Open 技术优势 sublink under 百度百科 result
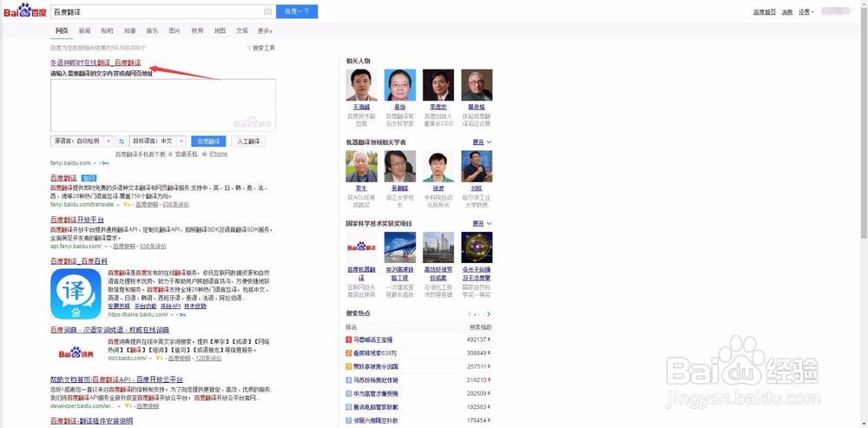Viewport: 868px width, 428px height. [x=195, y=306]
